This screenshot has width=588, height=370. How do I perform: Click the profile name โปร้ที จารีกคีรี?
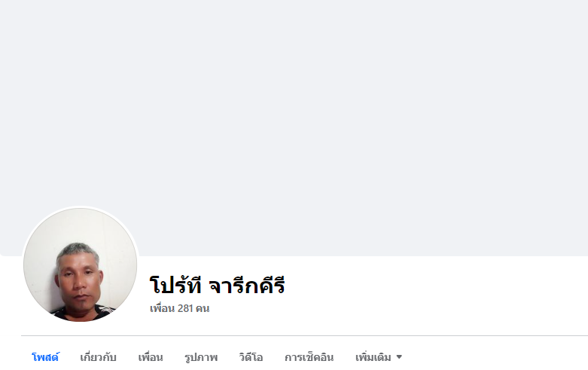pos(217,285)
